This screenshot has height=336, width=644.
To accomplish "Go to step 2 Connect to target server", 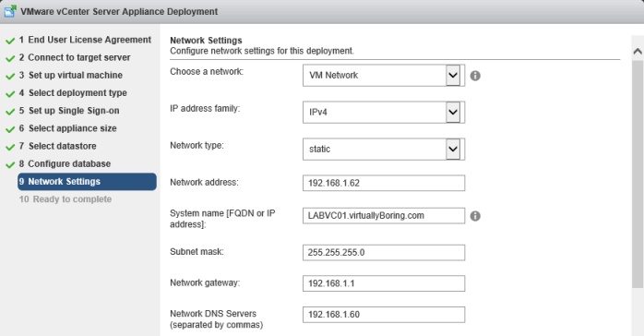I will (x=75, y=57).
